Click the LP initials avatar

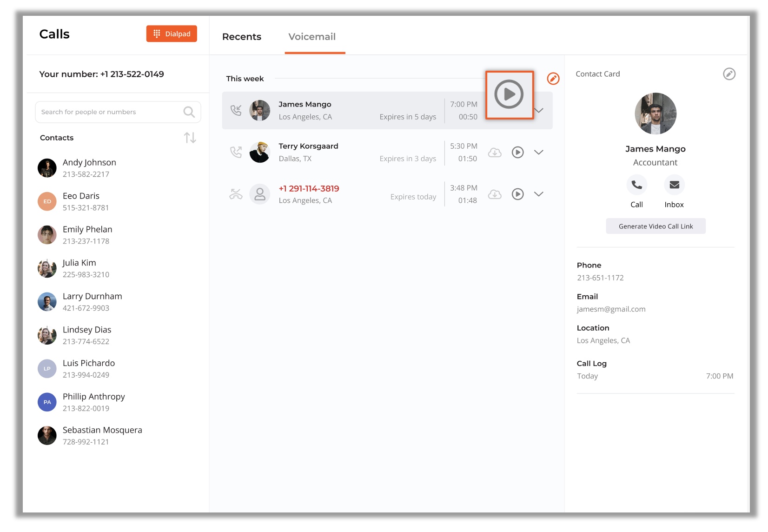coord(47,369)
